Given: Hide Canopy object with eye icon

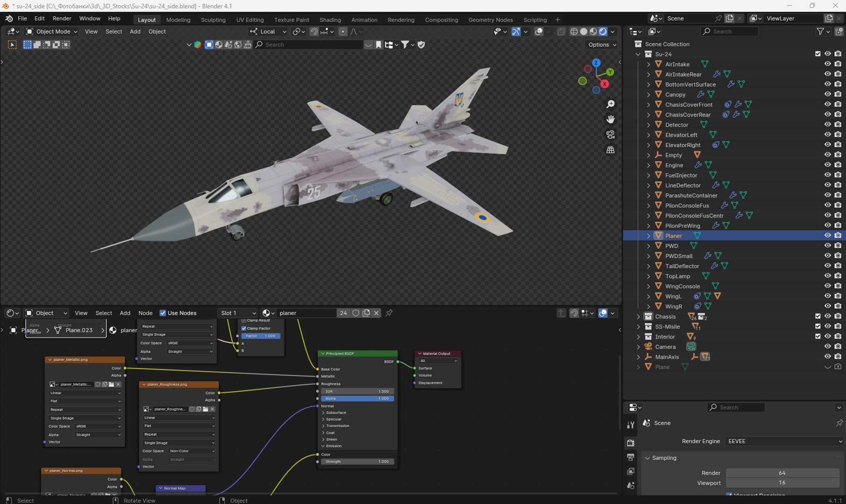Looking at the screenshot, I should [x=827, y=94].
